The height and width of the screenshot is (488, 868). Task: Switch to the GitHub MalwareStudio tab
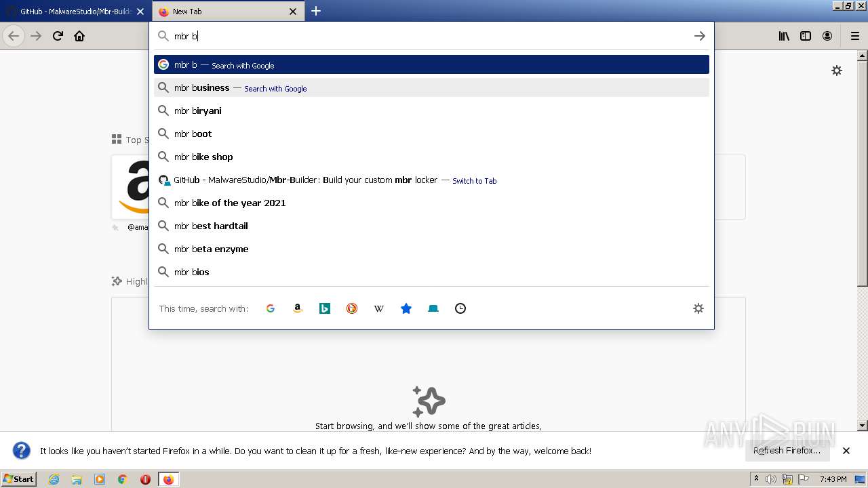76,12
